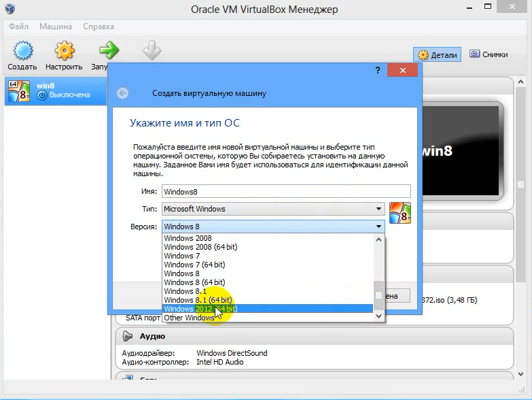Close the create virtual machine dialog
Viewport: 532px width, 400px height.
pyautogui.click(x=402, y=70)
